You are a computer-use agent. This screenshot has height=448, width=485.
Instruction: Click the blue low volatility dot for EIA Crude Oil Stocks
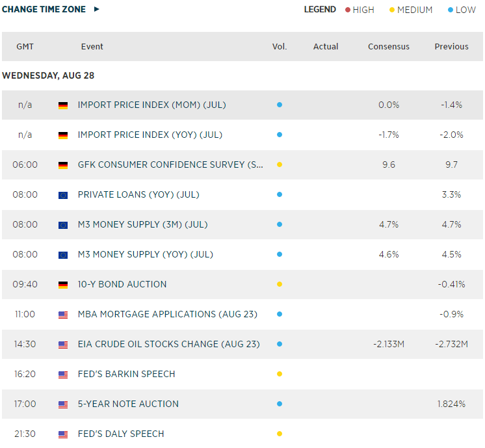pos(280,344)
